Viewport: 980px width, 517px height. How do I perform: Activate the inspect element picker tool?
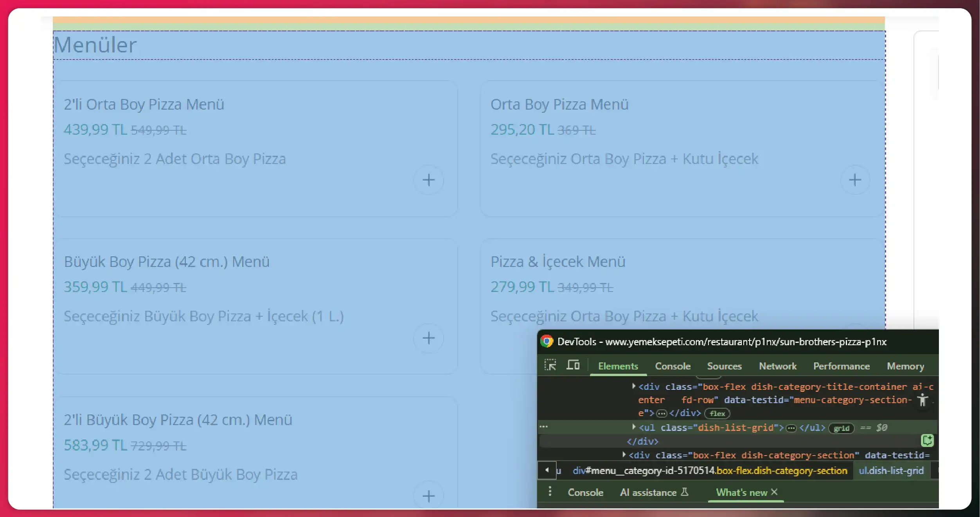550,365
